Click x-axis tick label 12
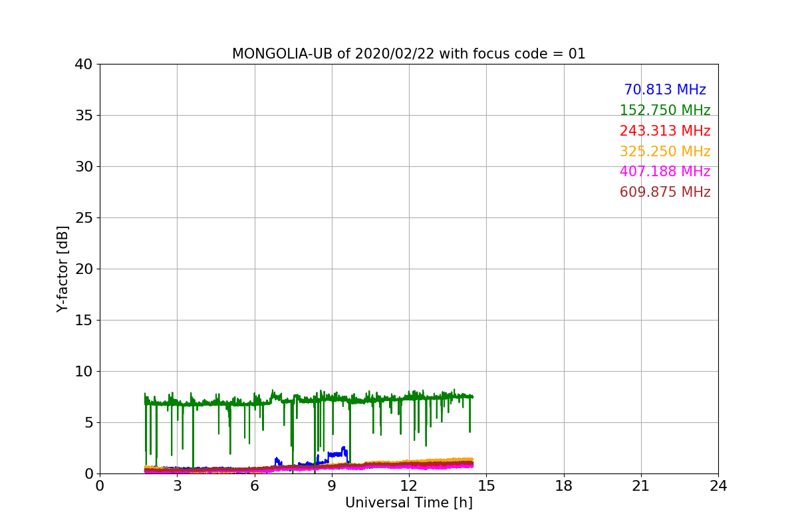Viewport: 798px width, 532px height. [409, 486]
